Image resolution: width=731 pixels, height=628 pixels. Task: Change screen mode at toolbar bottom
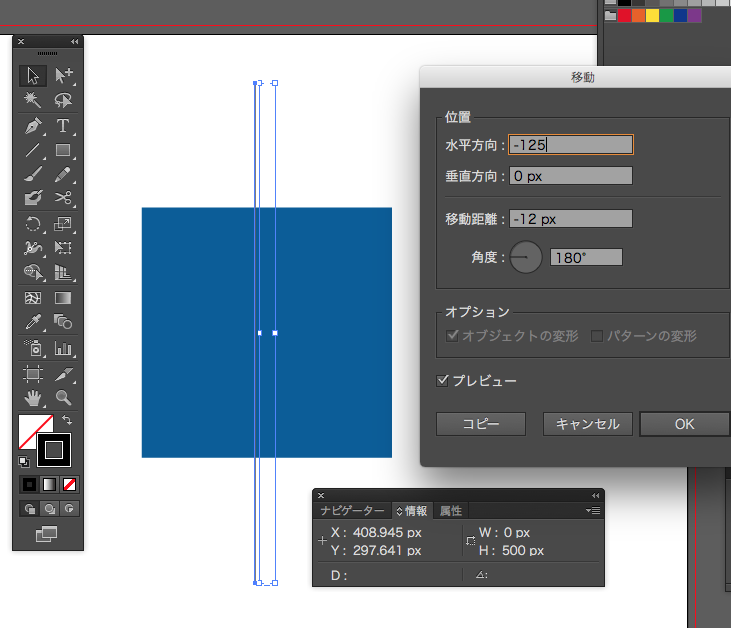tap(47, 534)
